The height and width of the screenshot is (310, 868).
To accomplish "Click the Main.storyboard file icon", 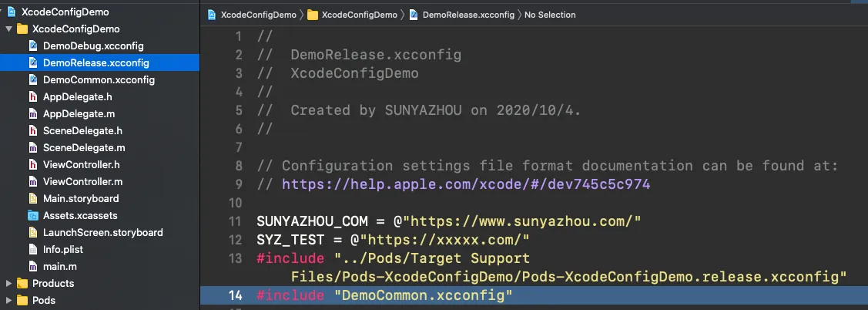I will [x=33, y=199].
